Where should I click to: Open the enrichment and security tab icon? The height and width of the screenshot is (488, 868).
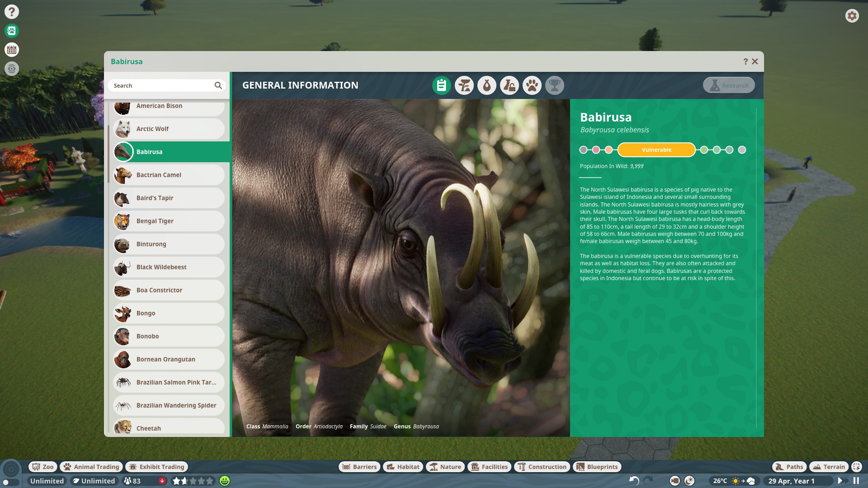(x=509, y=85)
